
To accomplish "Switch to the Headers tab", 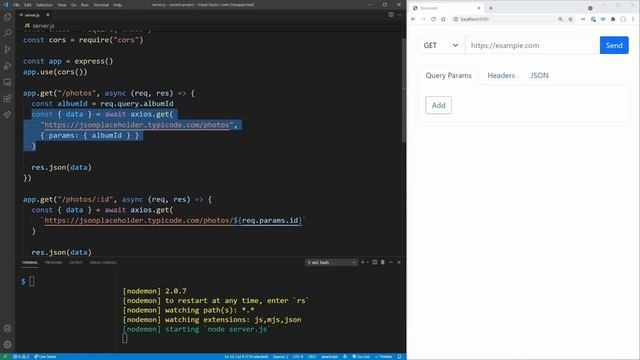I will click(501, 76).
